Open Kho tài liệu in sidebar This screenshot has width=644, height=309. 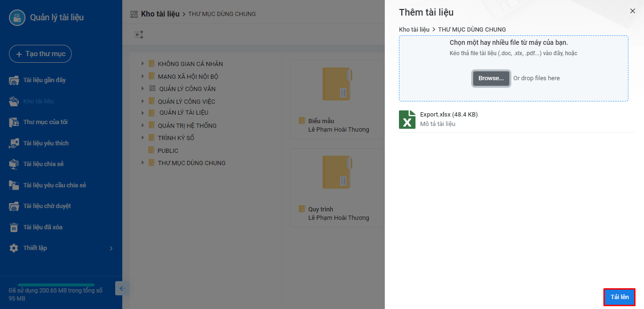[38, 101]
